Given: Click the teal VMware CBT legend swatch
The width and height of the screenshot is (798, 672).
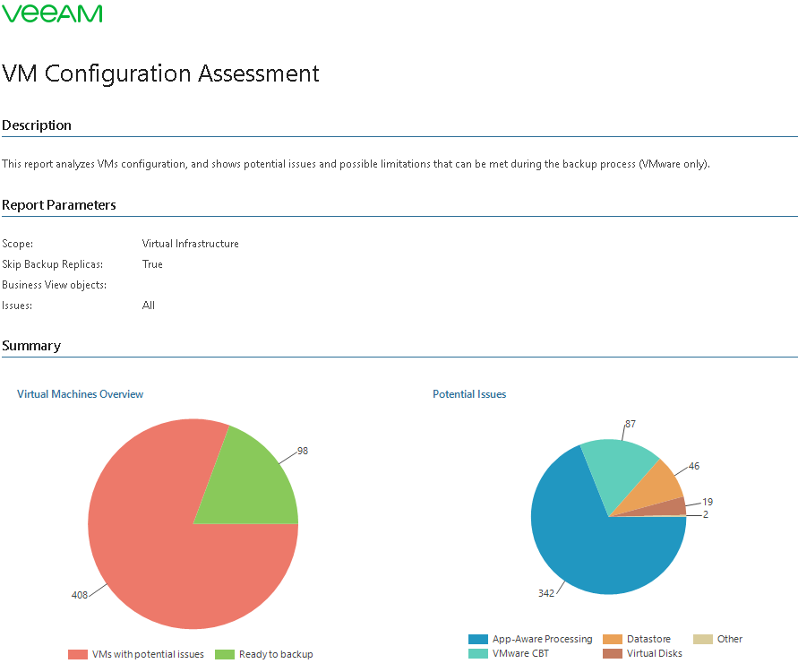Looking at the screenshot, I should 478,654.
